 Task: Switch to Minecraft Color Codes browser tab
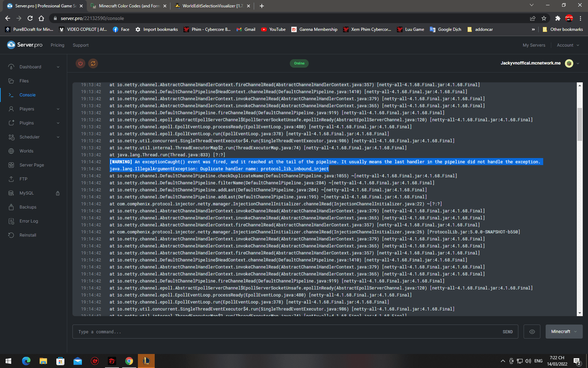[x=128, y=6]
